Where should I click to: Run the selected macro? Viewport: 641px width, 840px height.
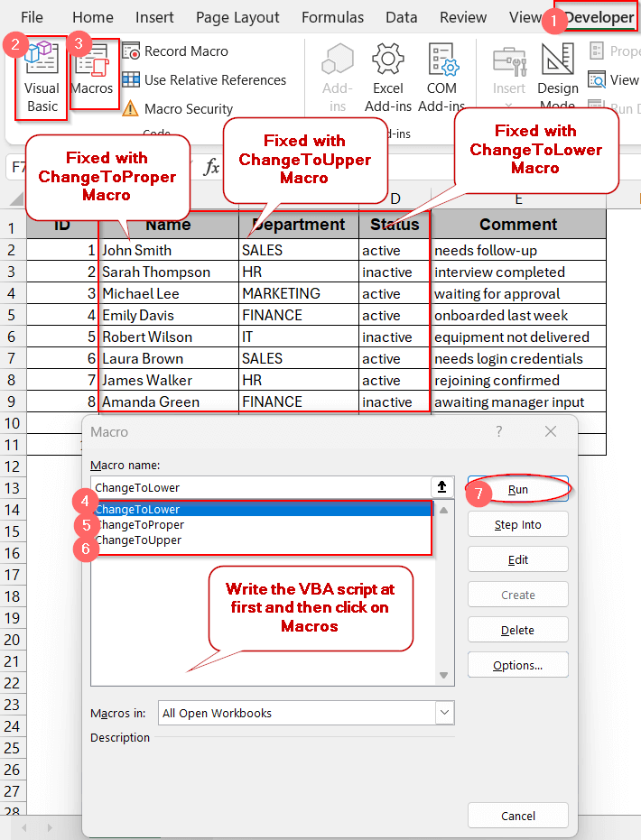tap(517, 490)
